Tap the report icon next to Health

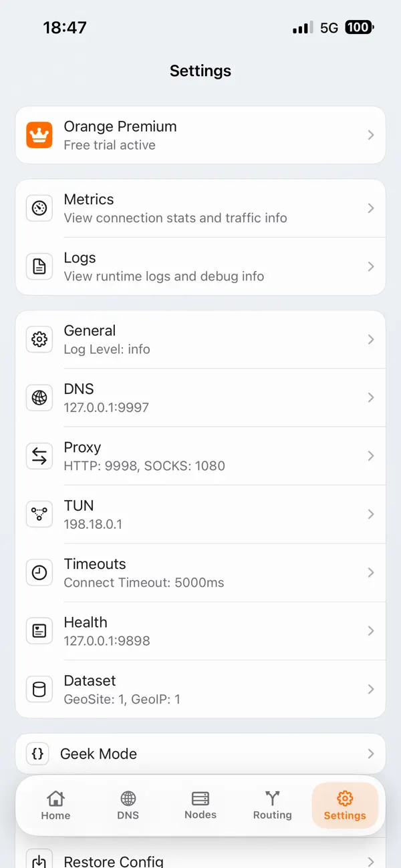(39, 631)
